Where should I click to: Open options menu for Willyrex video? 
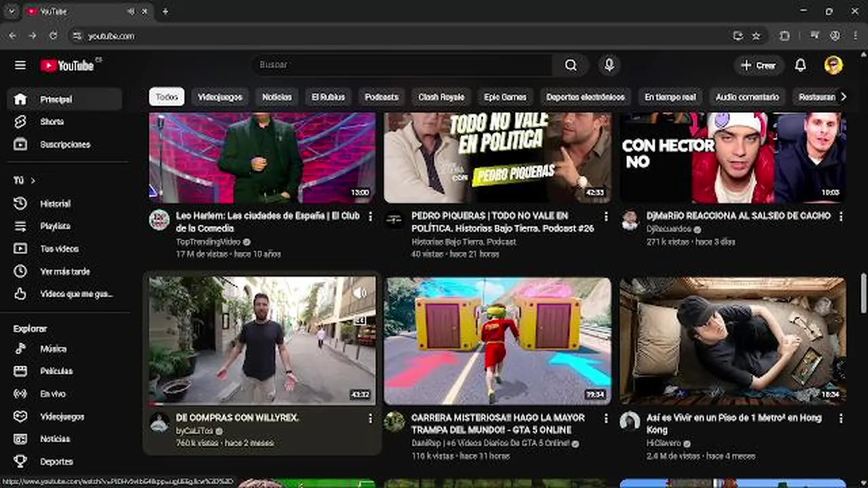coord(370,419)
